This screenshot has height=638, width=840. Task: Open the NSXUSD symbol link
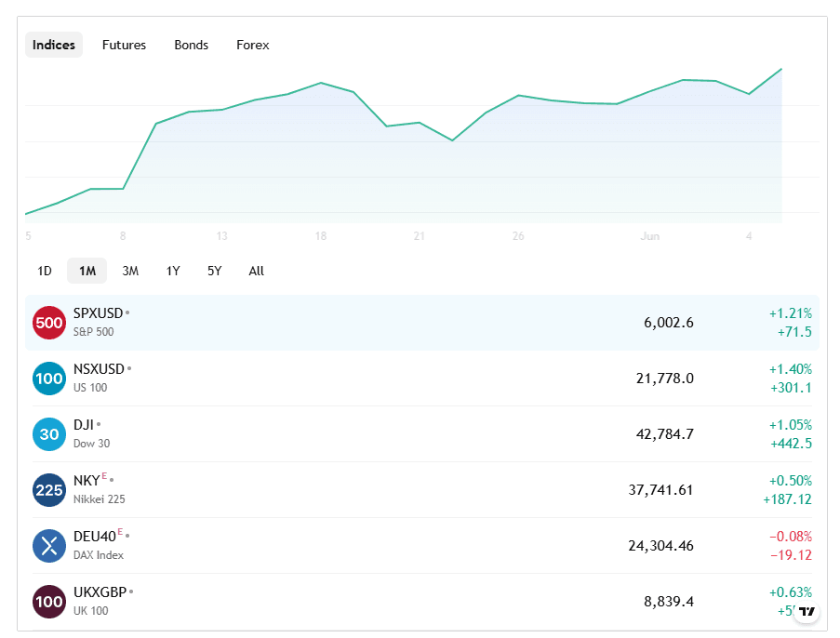(99, 368)
